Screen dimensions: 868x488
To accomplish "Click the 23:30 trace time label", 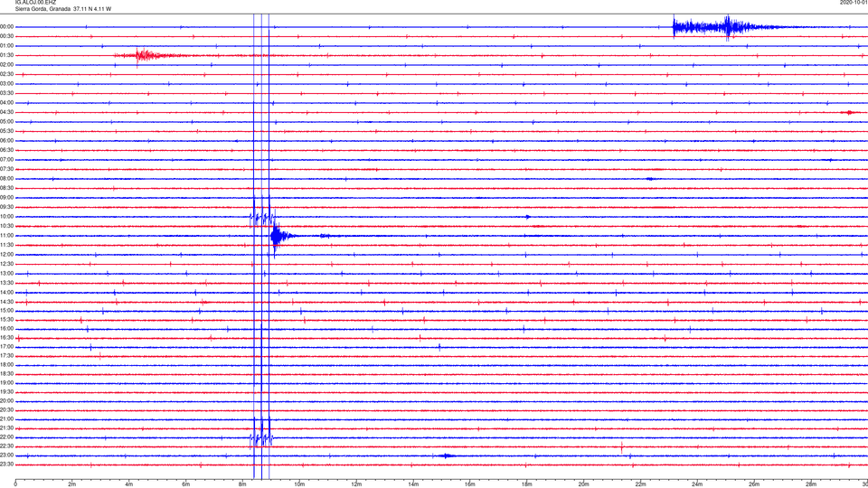I will point(7,465).
